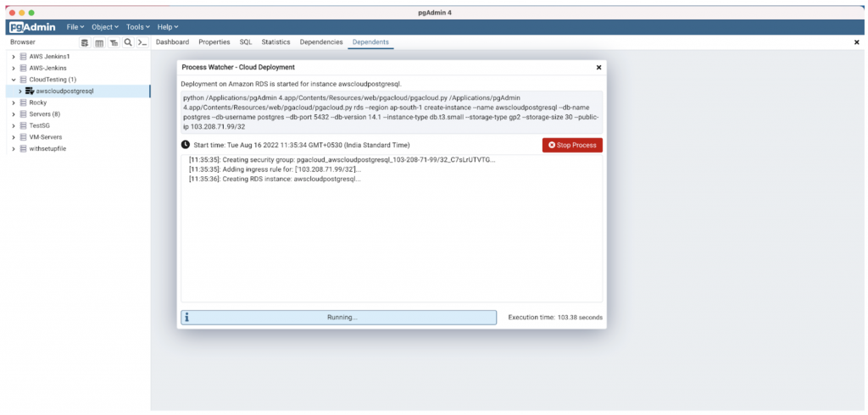Expand the AWS Jenkins1 tree node

click(14, 57)
